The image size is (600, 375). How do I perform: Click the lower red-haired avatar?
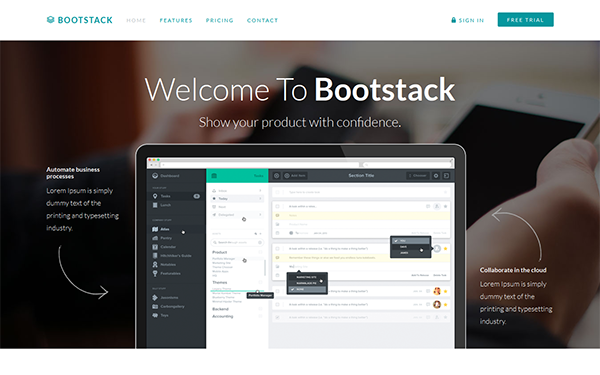[x=437, y=305]
